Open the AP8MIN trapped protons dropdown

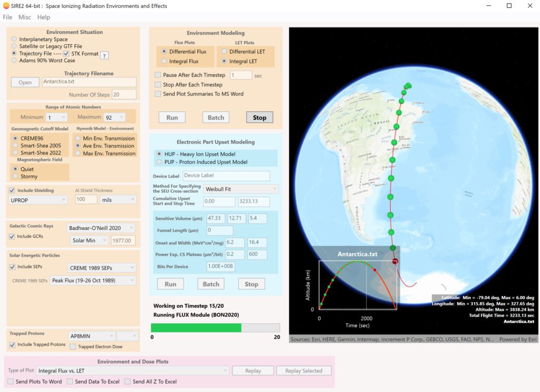coord(91,336)
